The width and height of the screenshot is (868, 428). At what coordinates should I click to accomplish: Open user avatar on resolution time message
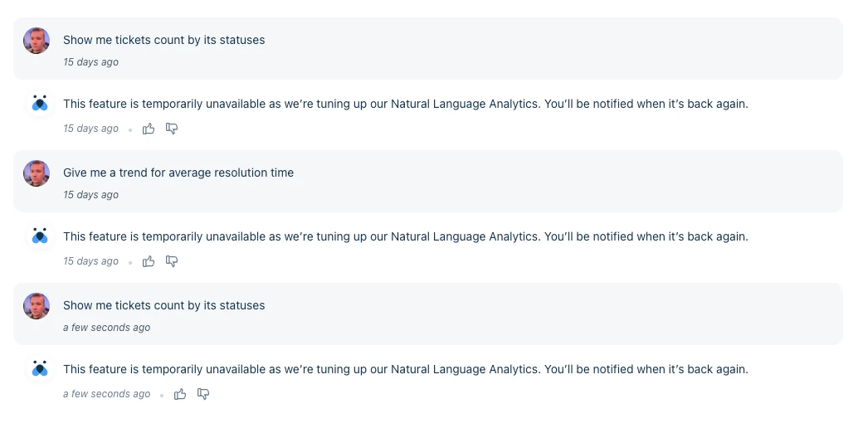point(37,173)
